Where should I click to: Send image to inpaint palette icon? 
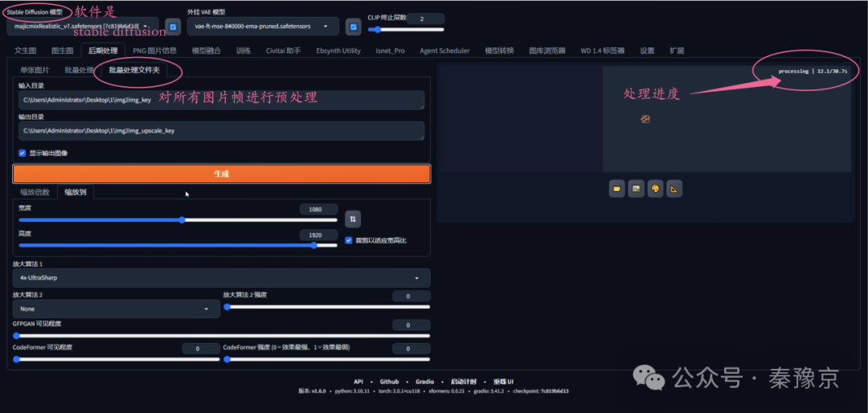tap(656, 189)
